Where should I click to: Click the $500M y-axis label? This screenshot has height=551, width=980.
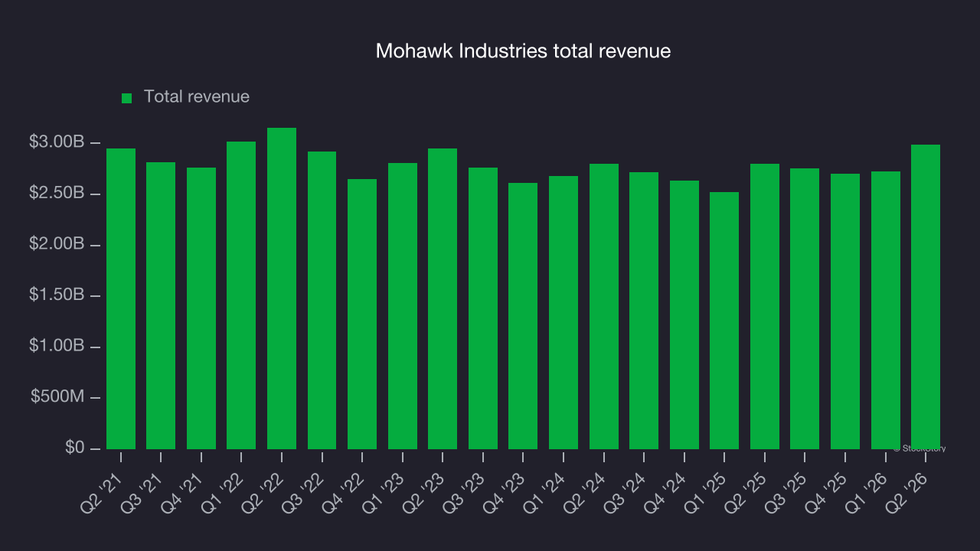pyautogui.click(x=58, y=396)
